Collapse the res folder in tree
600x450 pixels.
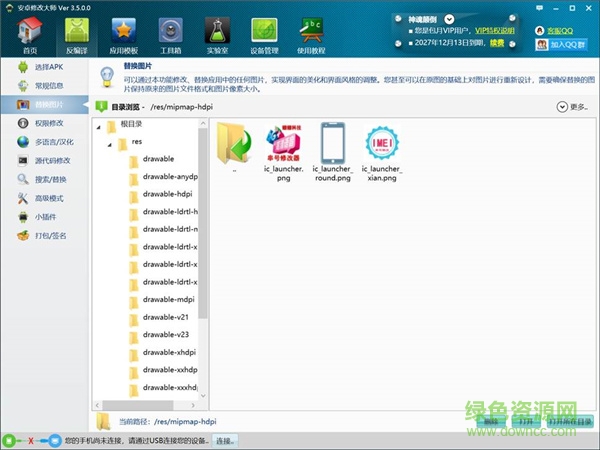[110, 143]
